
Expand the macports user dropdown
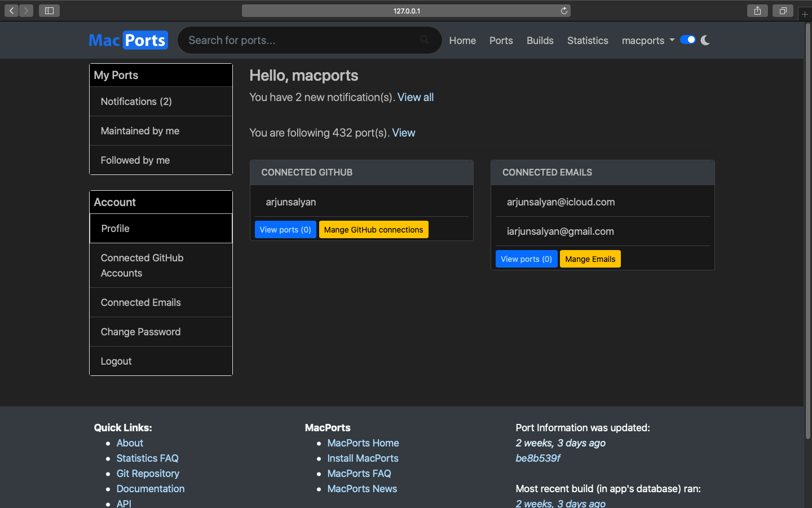click(648, 41)
